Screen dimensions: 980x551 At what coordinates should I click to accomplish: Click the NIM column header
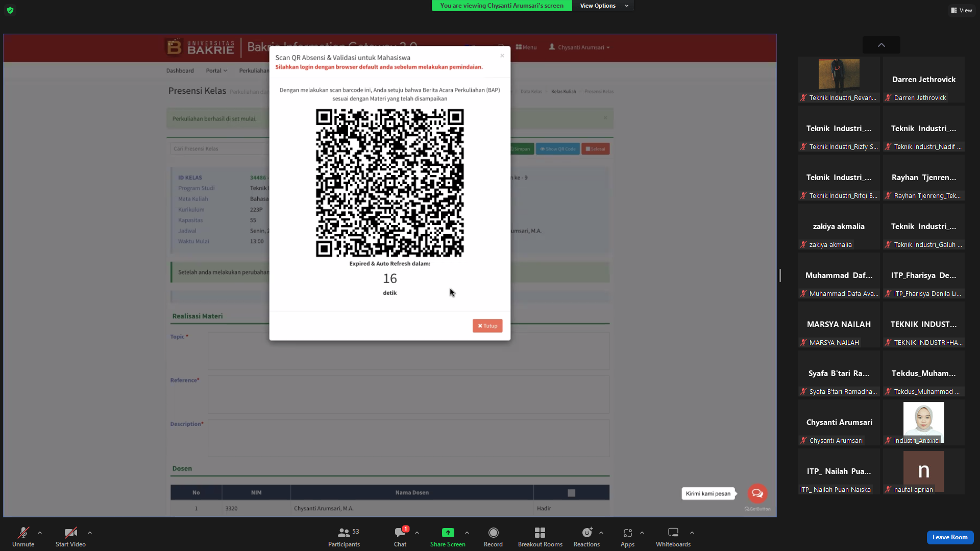[x=256, y=493]
